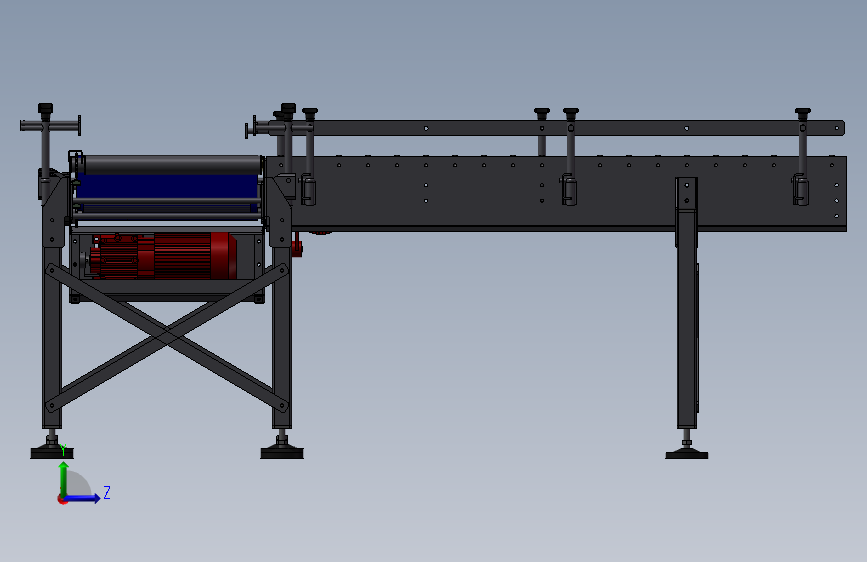Select the far-right leveling foot pad
Viewport: 867px width, 562px height.
pos(687,455)
